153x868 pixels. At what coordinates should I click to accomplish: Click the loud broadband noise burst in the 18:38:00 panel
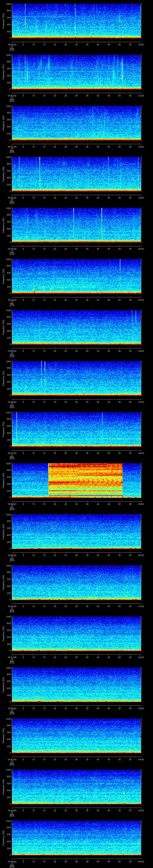pyautogui.click(x=85, y=481)
